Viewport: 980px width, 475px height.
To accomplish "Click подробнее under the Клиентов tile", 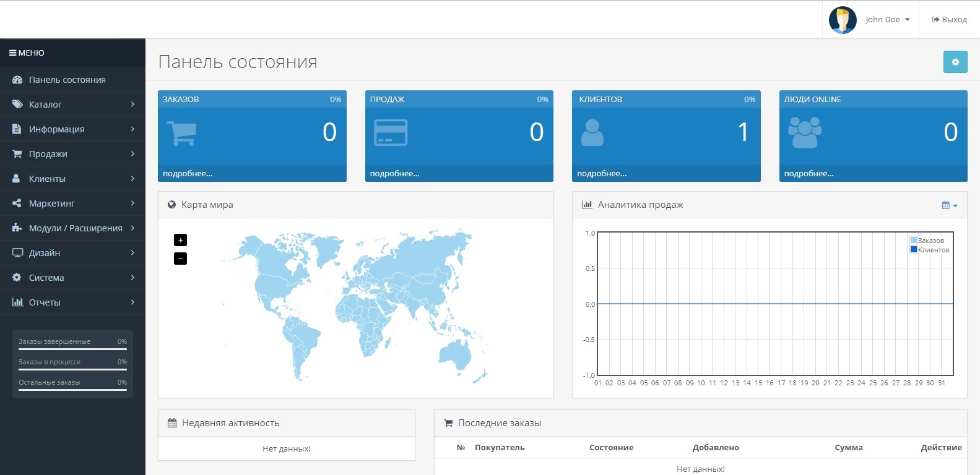I will [602, 174].
